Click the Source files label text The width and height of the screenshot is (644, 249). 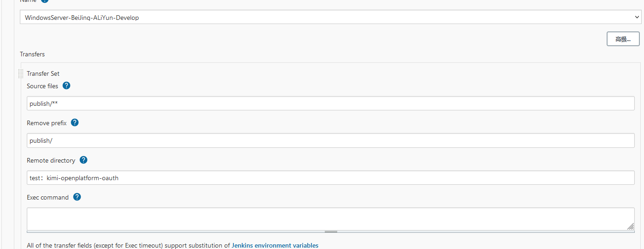(42, 86)
